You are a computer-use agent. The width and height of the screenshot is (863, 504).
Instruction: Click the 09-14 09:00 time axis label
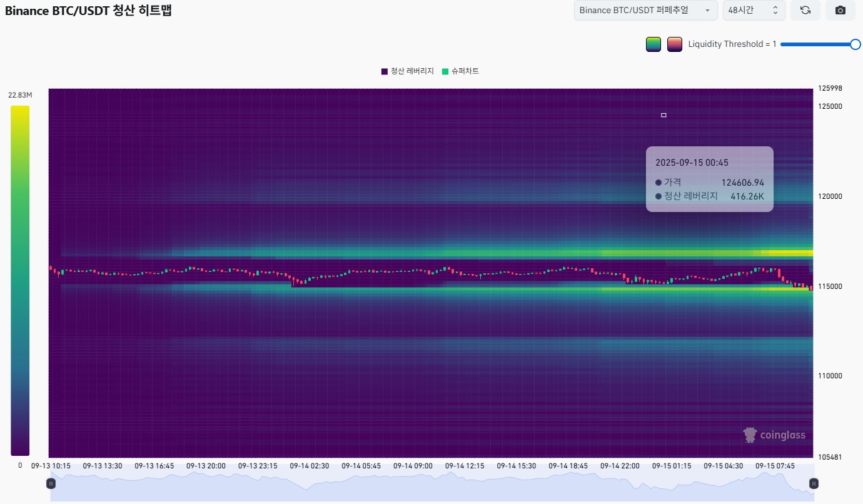[x=413, y=466]
